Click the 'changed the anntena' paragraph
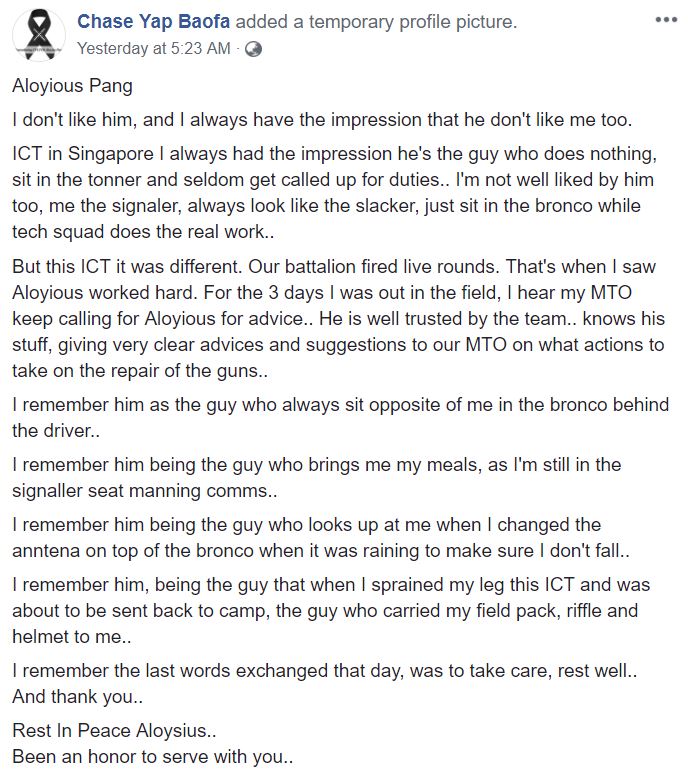Viewport: 688px width, 781px height. point(321,538)
